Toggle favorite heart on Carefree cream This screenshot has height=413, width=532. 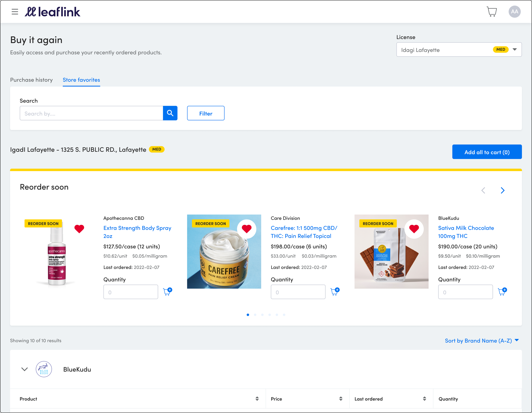tap(246, 229)
